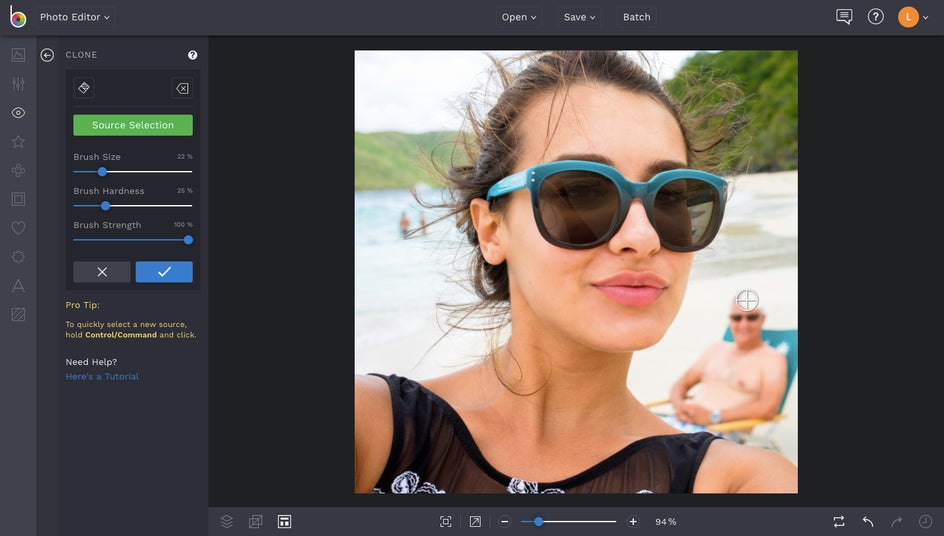Toggle the layers panel icon
Screen dimensions: 944x536
pos(227,521)
